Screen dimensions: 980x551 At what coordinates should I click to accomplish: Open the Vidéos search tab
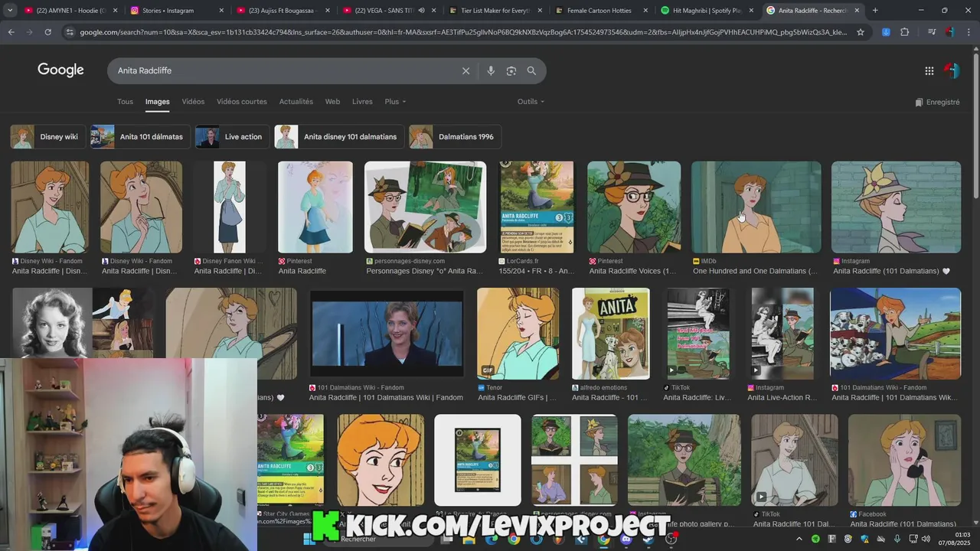(193, 102)
